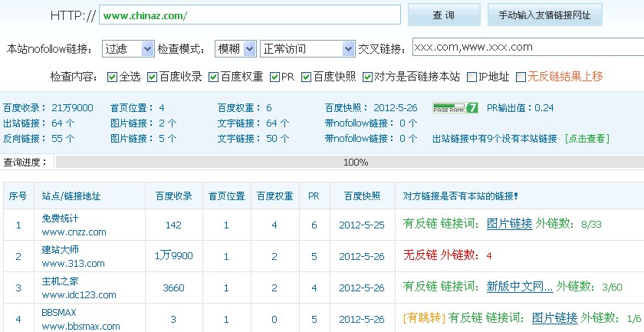The width and height of the screenshot is (644, 332).
Task: Open the 正常访问 dropdown
Action: click(307, 49)
